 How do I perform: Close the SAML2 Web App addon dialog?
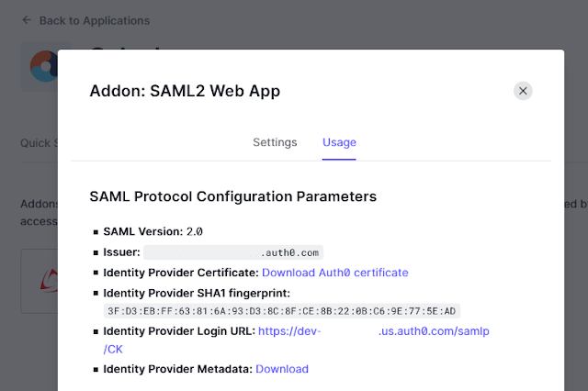[523, 91]
